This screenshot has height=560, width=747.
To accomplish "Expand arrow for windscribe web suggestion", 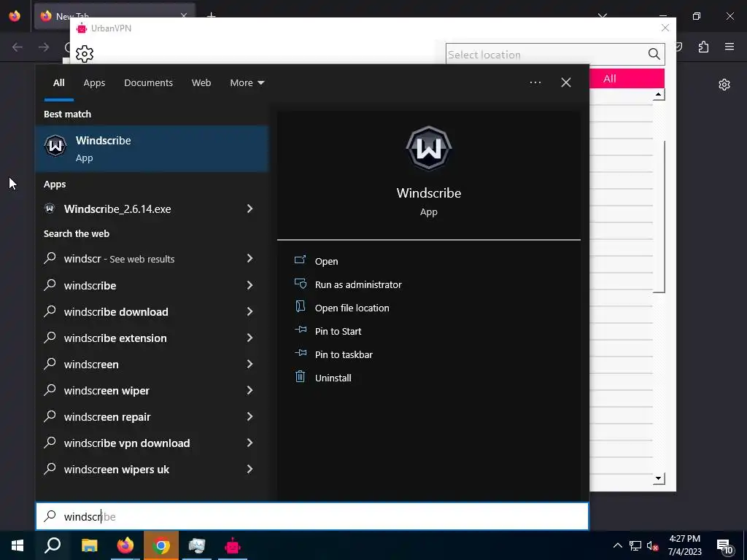I will (x=249, y=285).
